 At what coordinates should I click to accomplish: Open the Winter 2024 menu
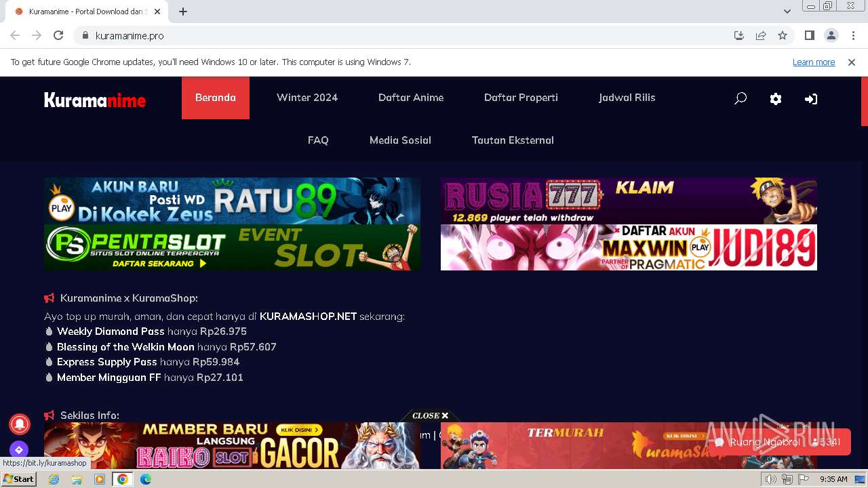click(x=307, y=98)
